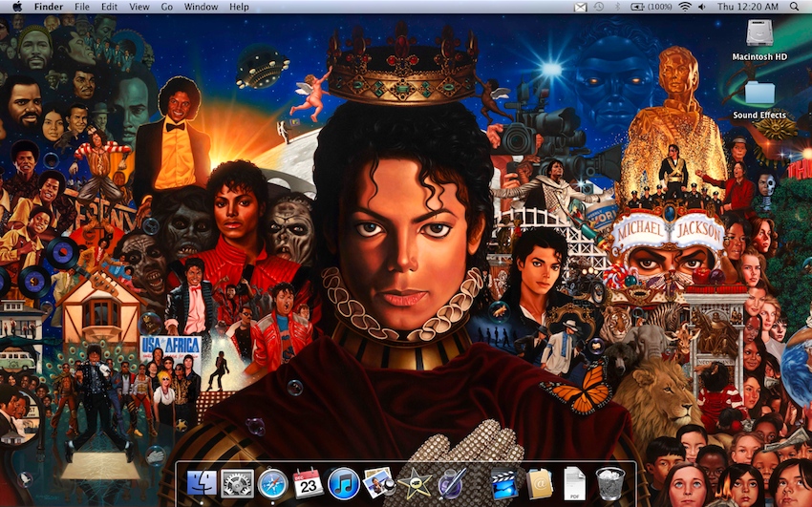Open the Help menu
Viewport: 812px width, 507px height.
tap(239, 7)
